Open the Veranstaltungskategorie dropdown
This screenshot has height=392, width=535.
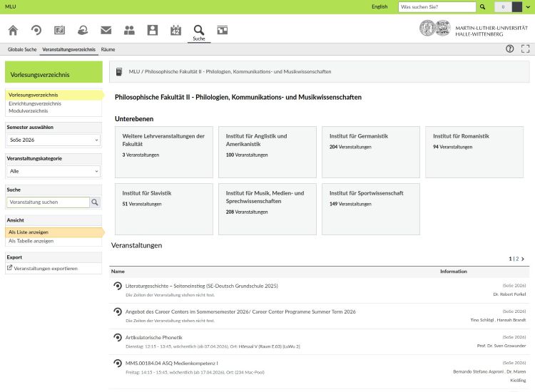click(53, 172)
